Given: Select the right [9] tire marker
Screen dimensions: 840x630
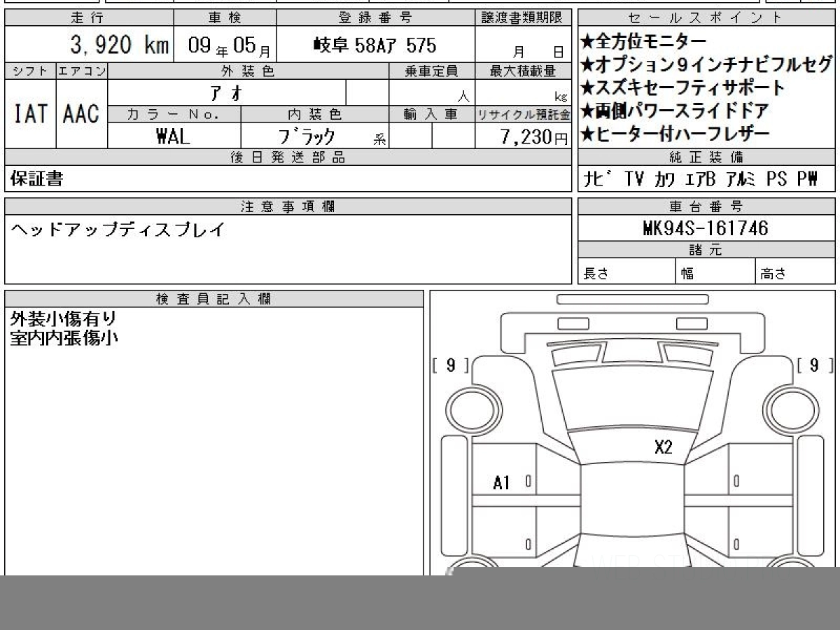Looking at the screenshot, I should [x=815, y=365].
